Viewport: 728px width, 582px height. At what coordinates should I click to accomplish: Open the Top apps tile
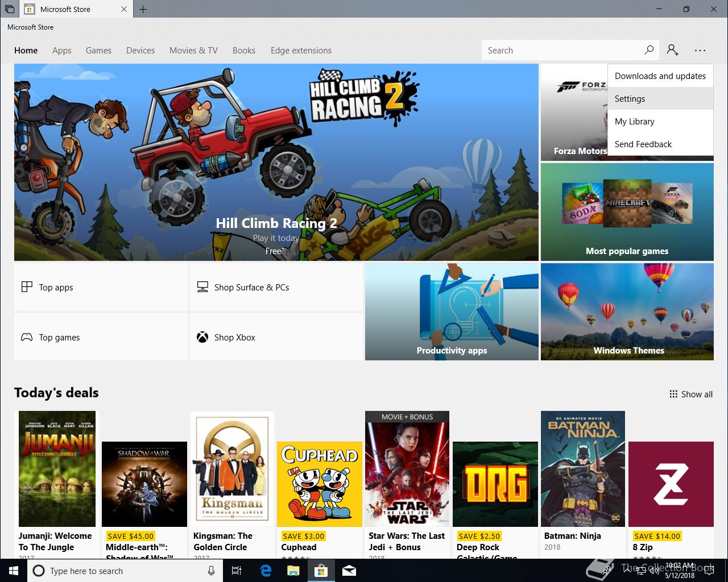101,287
